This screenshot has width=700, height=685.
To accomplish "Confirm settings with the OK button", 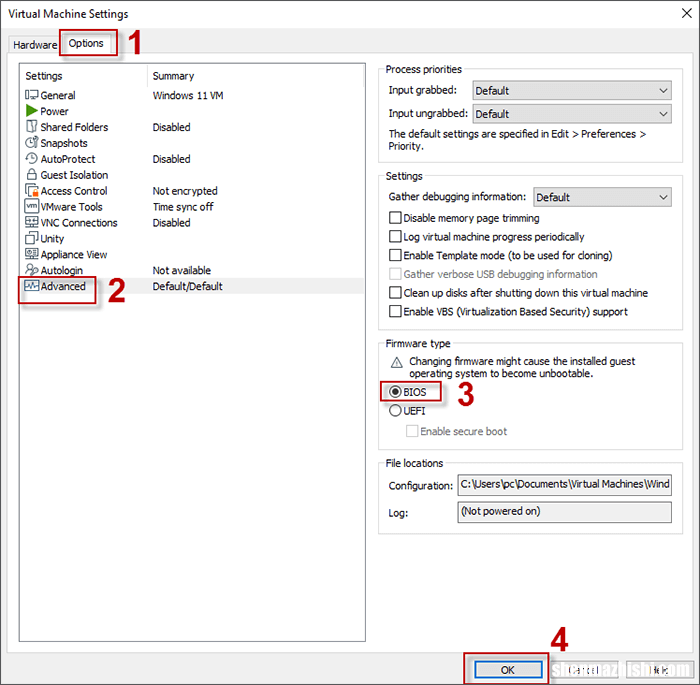I will click(x=508, y=670).
